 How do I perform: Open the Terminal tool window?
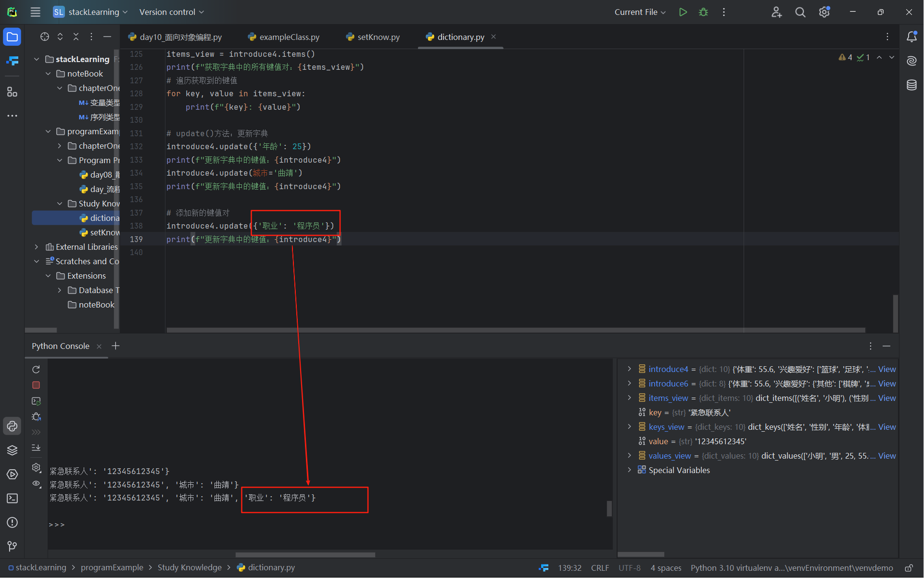[12, 499]
